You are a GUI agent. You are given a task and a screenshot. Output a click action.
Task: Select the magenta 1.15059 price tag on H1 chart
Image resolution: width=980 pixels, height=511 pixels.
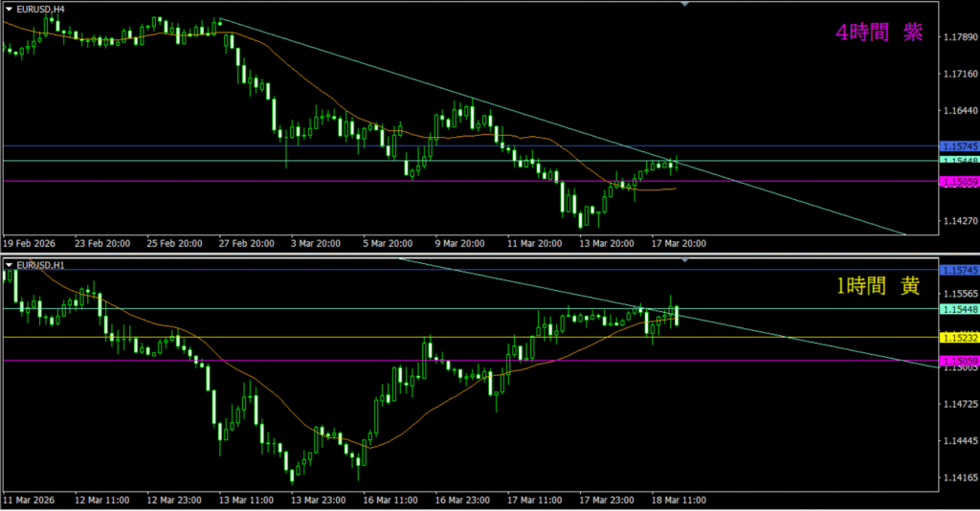pos(958,361)
